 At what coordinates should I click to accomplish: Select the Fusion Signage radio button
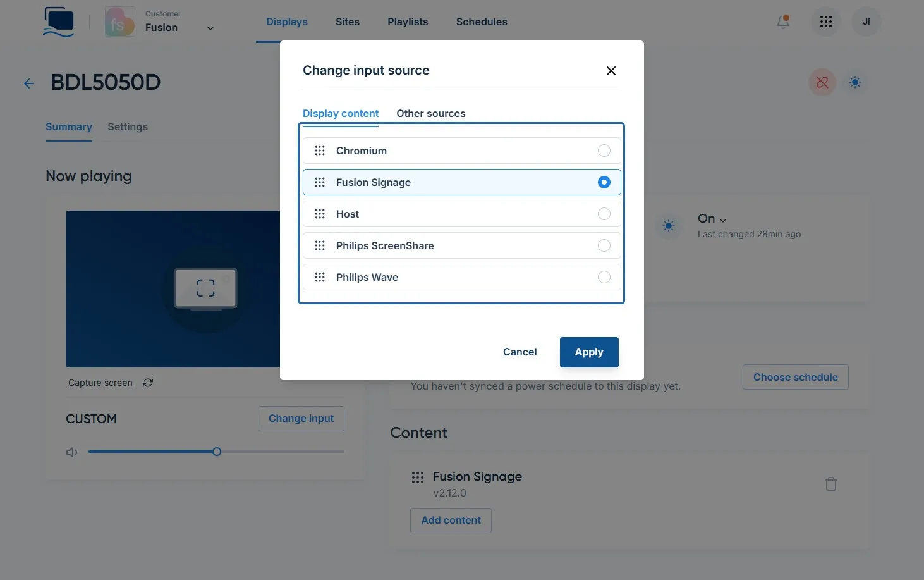pos(604,182)
